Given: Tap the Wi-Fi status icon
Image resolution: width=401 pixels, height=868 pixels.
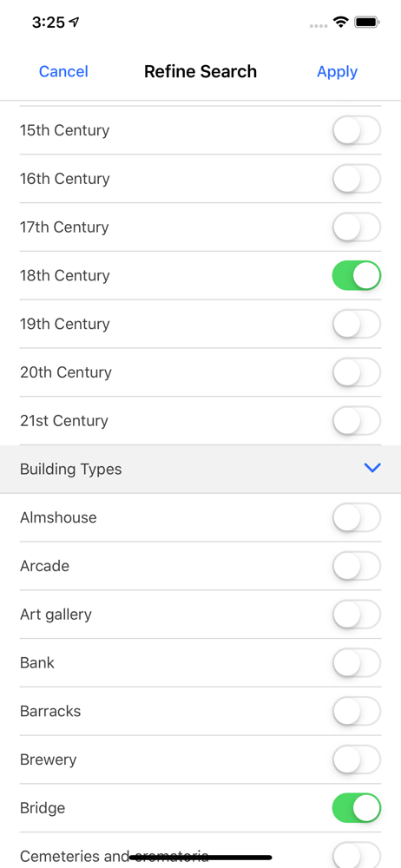Looking at the screenshot, I should pos(340,23).
